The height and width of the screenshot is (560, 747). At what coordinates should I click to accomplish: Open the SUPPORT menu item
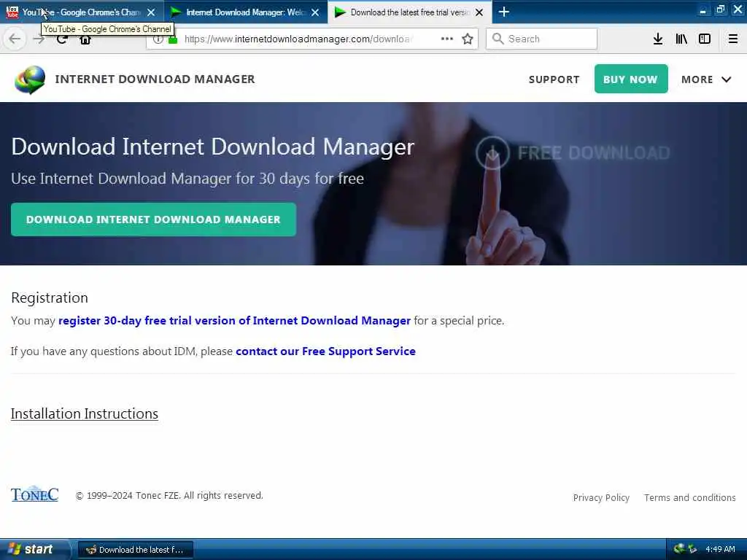pyautogui.click(x=554, y=79)
